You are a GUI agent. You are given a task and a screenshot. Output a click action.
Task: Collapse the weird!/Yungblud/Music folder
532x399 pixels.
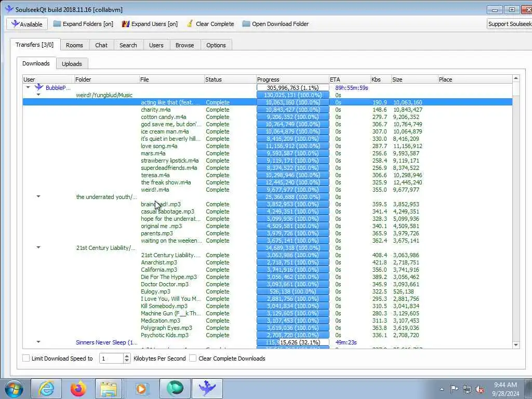[x=38, y=95]
